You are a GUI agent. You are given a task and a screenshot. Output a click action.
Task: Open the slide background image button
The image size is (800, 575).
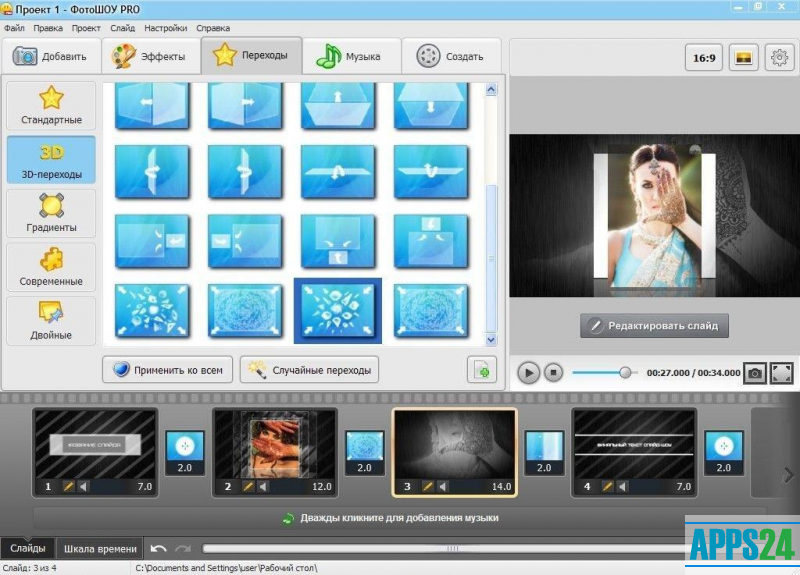tap(743, 58)
